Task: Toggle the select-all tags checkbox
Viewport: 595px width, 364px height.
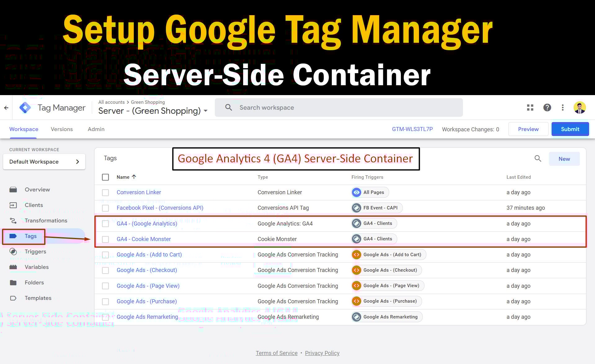Action: (105, 177)
